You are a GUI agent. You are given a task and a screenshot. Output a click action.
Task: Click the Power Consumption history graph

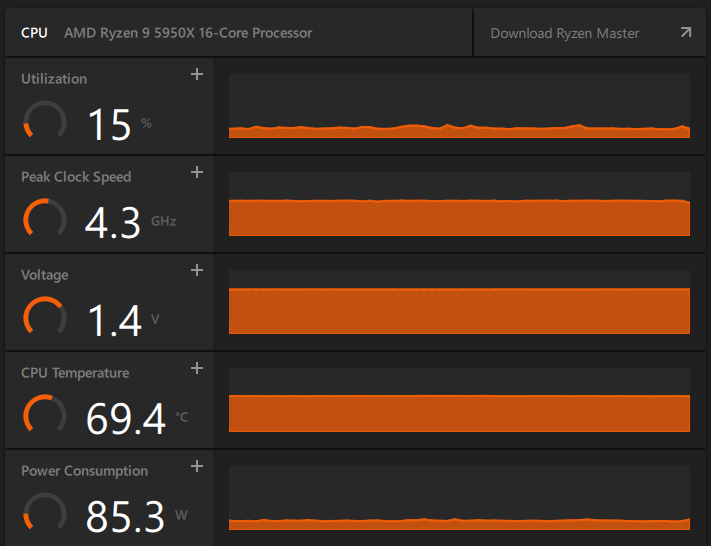pos(459,498)
